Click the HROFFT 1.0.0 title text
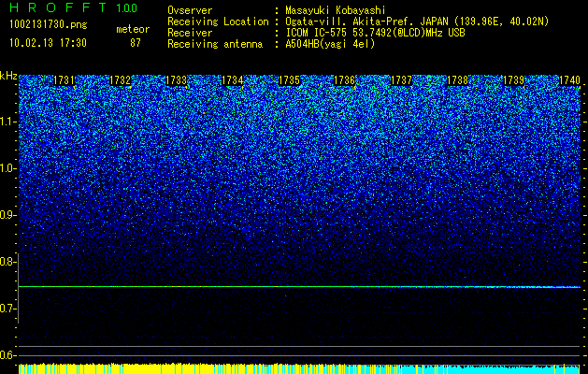Viewport: 588px width, 374px height. [x=74, y=7]
